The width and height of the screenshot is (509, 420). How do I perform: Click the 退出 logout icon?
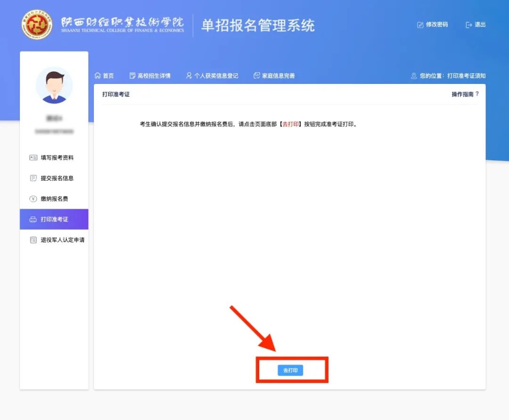click(x=468, y=25)
